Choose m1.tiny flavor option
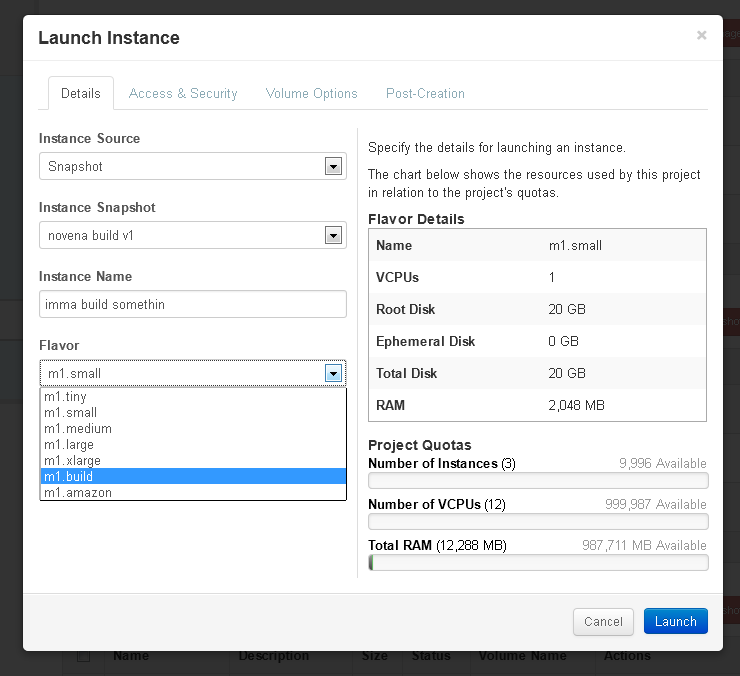 tap(193, 397)
